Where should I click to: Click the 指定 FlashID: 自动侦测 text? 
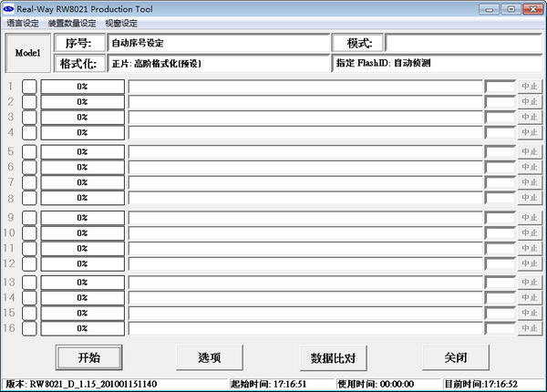coord(384,63)
